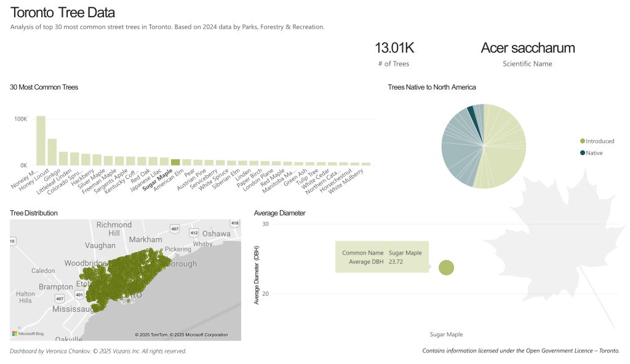The height and width of the screenshot is (364, 630).
Task: Click the Highway 412 shield on map
Action: 194,233
